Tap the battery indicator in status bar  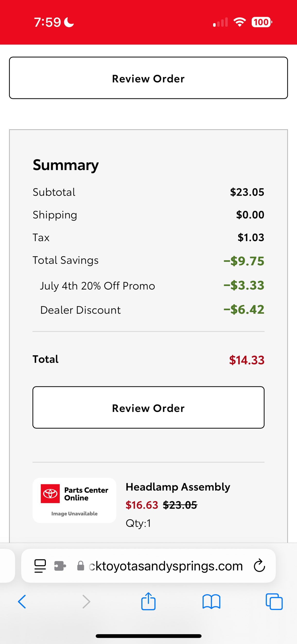point(262,22)
